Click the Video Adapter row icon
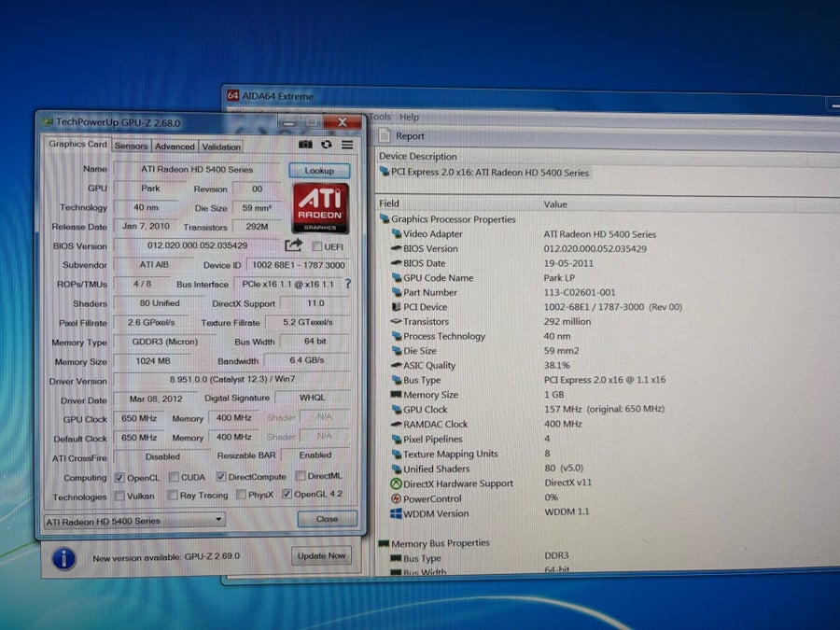The height and width of the screenshot is (630, 840). 397,233
